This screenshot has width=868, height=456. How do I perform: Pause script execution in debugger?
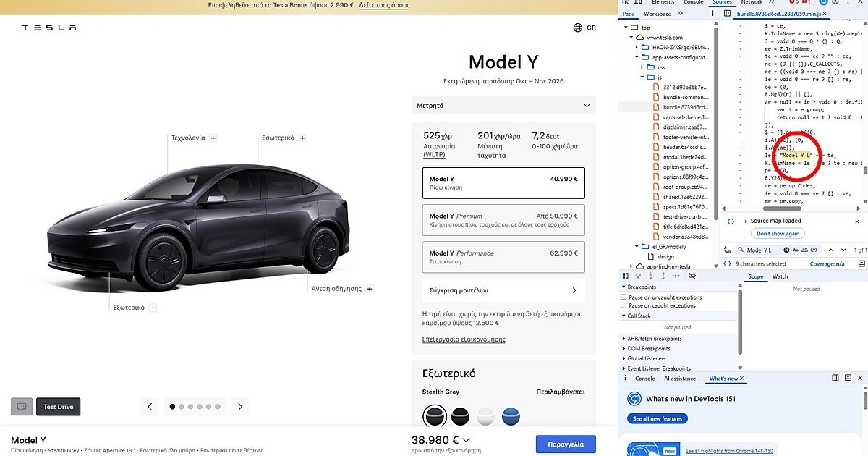pyautogui.click(x=625, y=276)
